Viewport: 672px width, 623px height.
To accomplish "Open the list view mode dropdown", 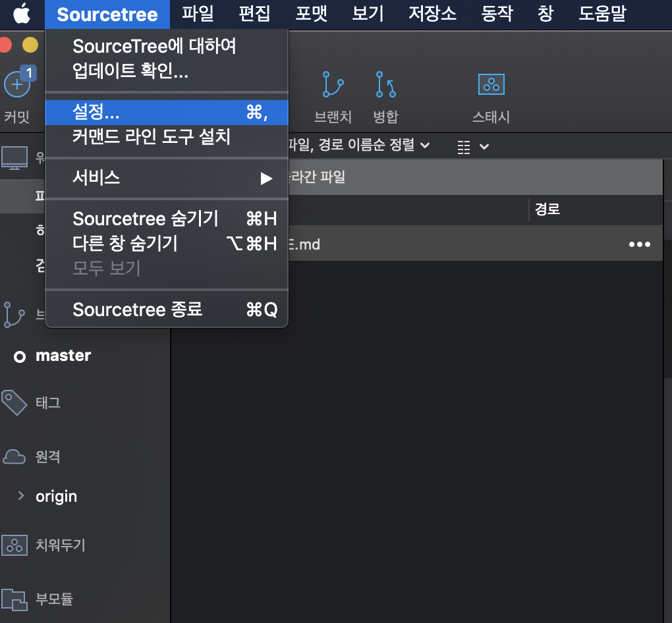I will [473, 147].
